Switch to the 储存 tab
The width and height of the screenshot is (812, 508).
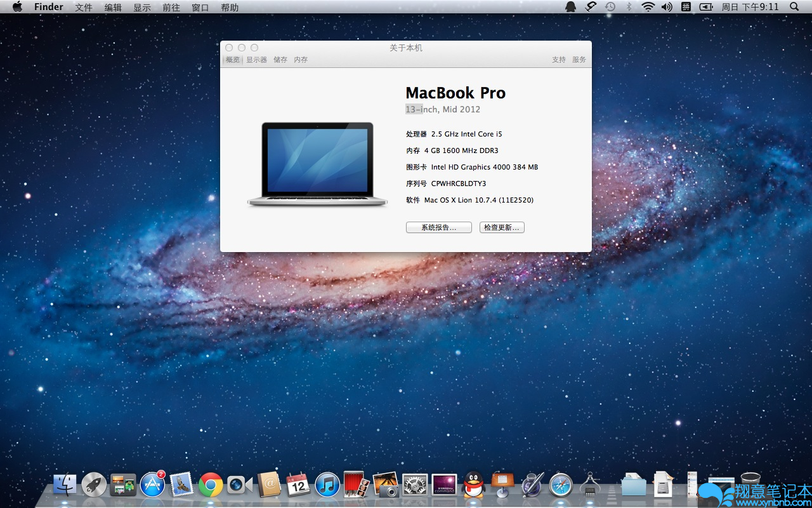pos(280,60)
